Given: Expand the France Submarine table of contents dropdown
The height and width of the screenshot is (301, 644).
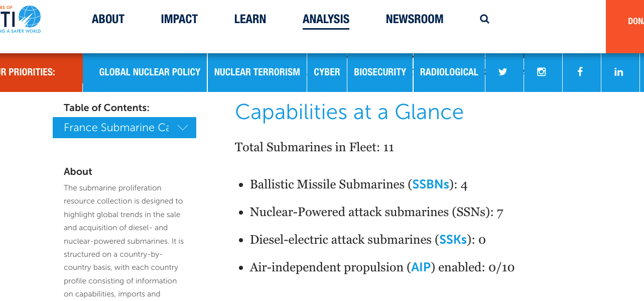Looking at the screenshot, I should coord(124,128).
